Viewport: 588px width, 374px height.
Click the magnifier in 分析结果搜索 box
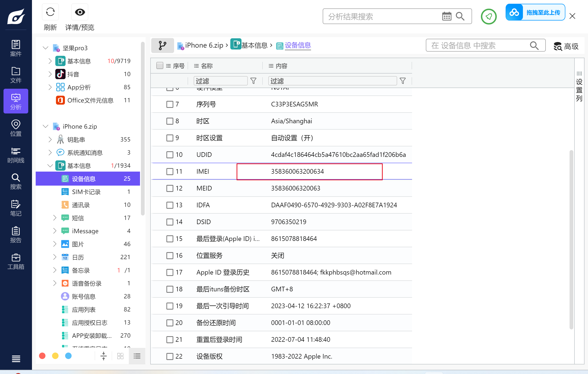[x=460, y=16]
